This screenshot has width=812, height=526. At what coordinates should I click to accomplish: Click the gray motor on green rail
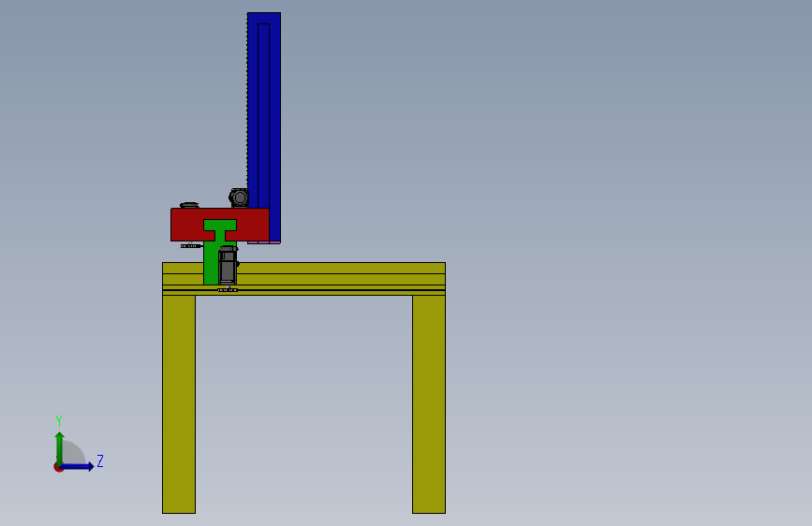pyautogui.click(x=228, y=265)
